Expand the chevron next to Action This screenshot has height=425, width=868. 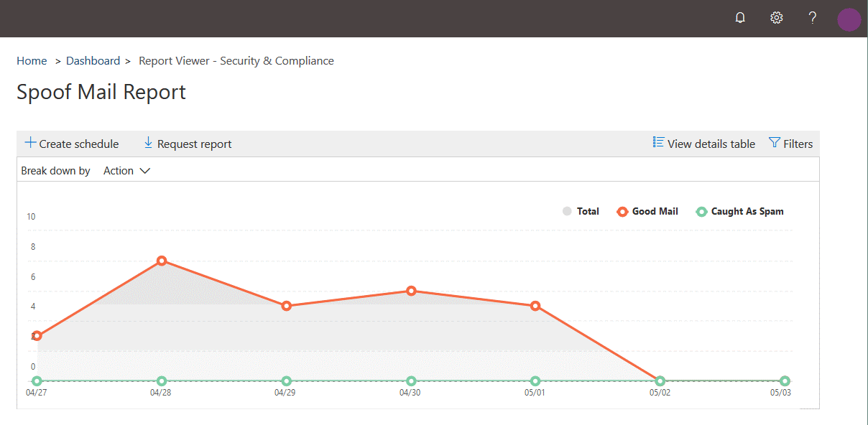144,171
